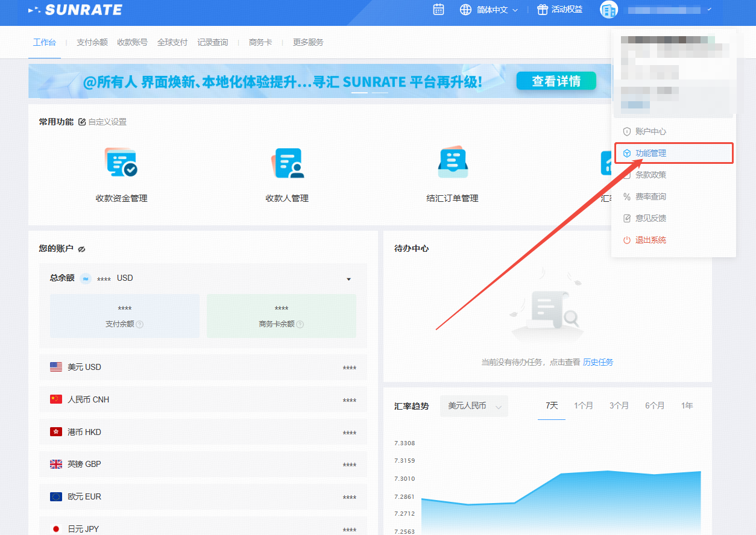
Task: Click the calendar icon in header
Action: tap(439, 10)
